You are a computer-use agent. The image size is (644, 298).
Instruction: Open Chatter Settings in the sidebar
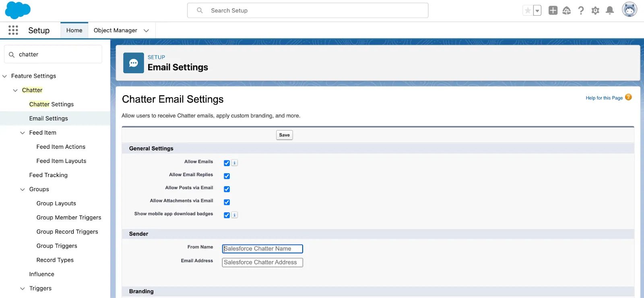52,104
